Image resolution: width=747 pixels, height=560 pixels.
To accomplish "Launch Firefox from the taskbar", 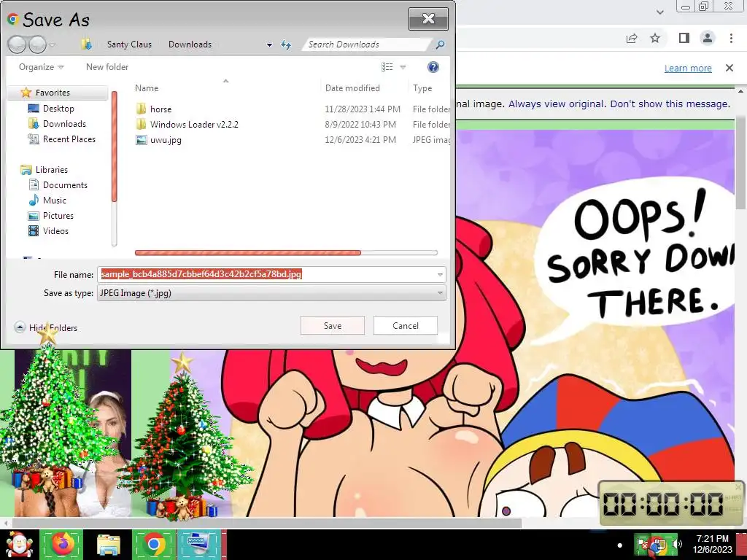I will (x=61, y=545).
